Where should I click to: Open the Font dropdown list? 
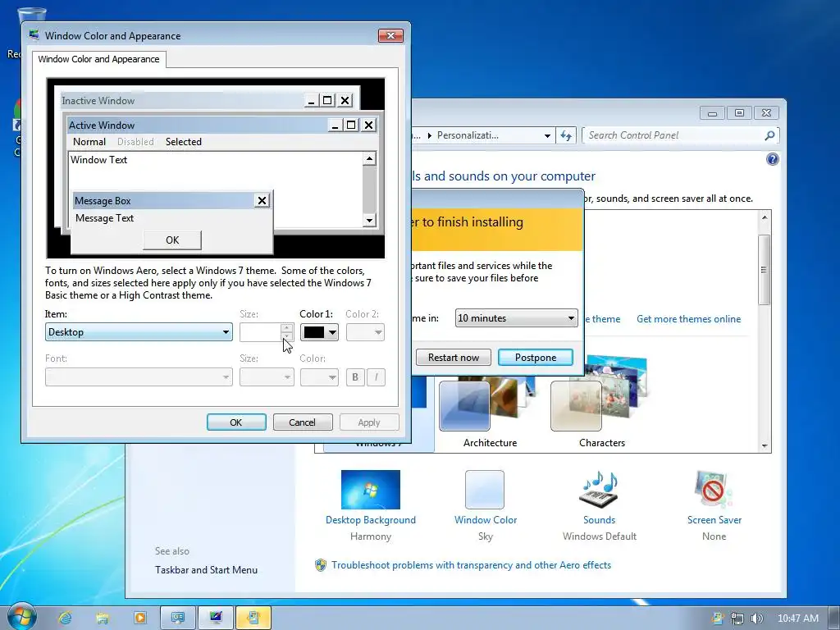pyautogui.click(x=139, y=377)
